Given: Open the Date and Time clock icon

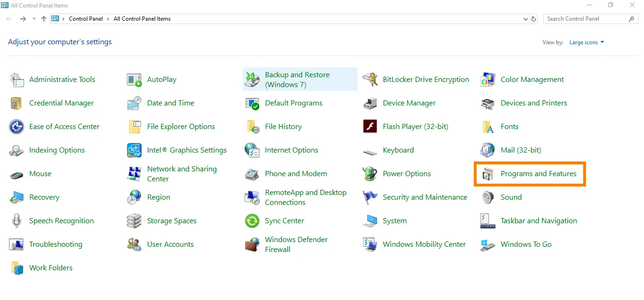Looking at the screenshot, I should (134, 103).
